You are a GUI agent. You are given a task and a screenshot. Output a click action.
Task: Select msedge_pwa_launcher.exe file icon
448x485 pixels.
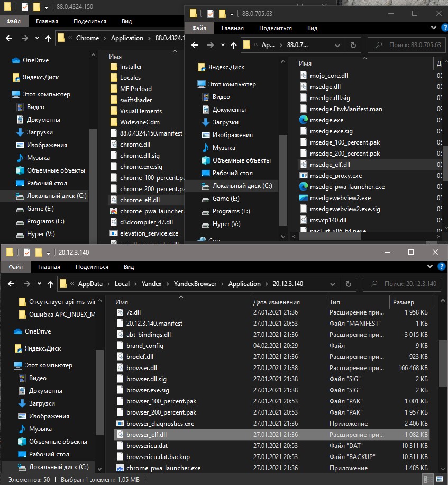tap(304, 186)
